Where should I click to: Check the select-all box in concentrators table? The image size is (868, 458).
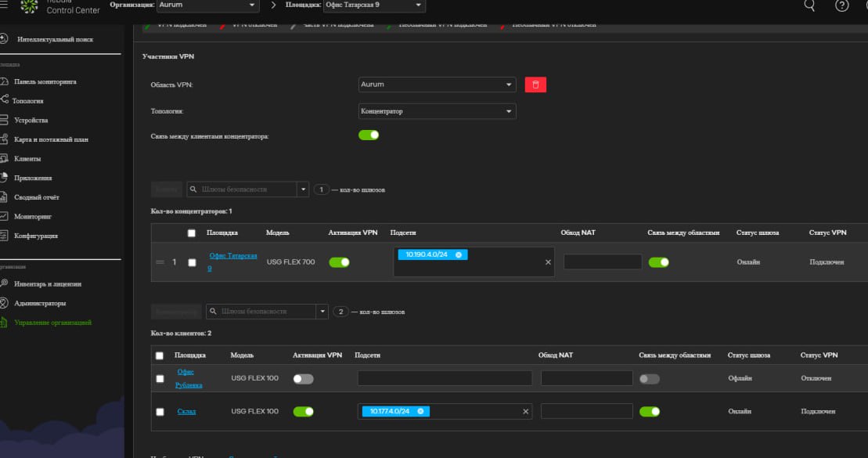[x=192, y=233]
